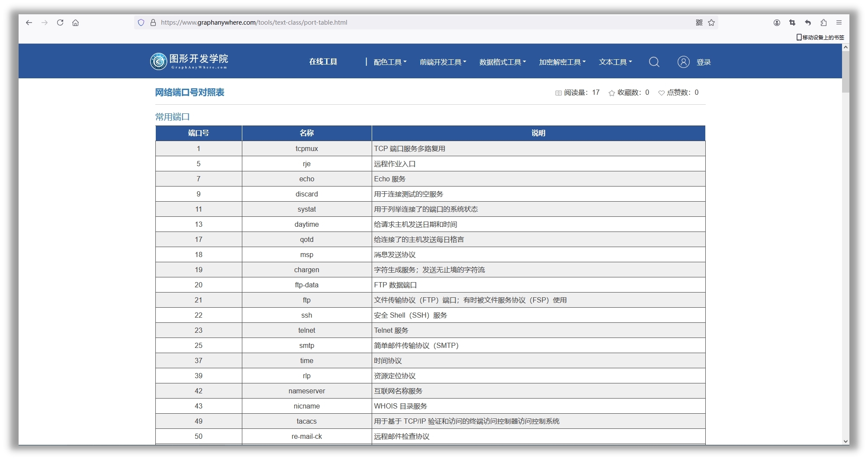Select the discard name cell
868x460 pixels.
pyautogui.click(x=307, y=194)
